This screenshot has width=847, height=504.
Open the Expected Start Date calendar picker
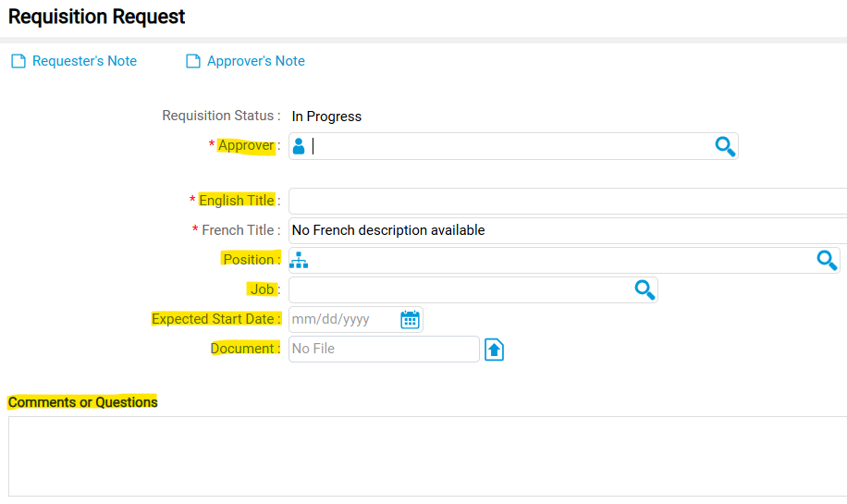coord(410,319)
